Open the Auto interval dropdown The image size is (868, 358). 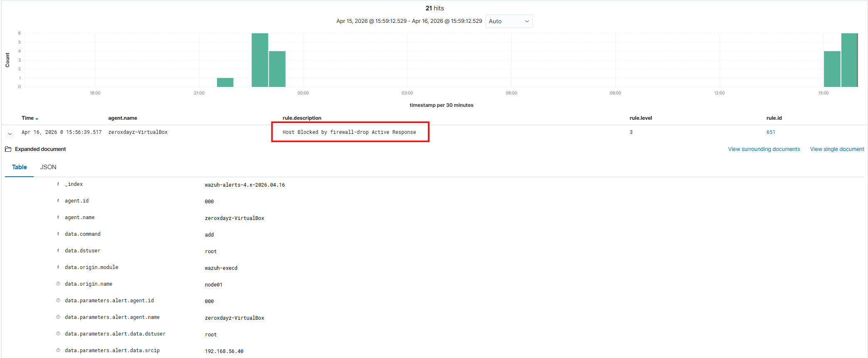click(509, 21)
